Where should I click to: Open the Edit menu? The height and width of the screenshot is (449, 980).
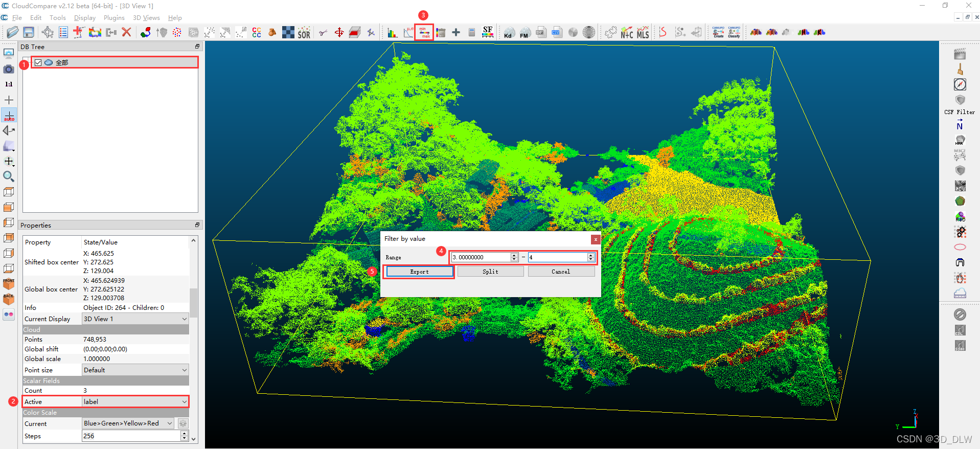coord(36,18)
